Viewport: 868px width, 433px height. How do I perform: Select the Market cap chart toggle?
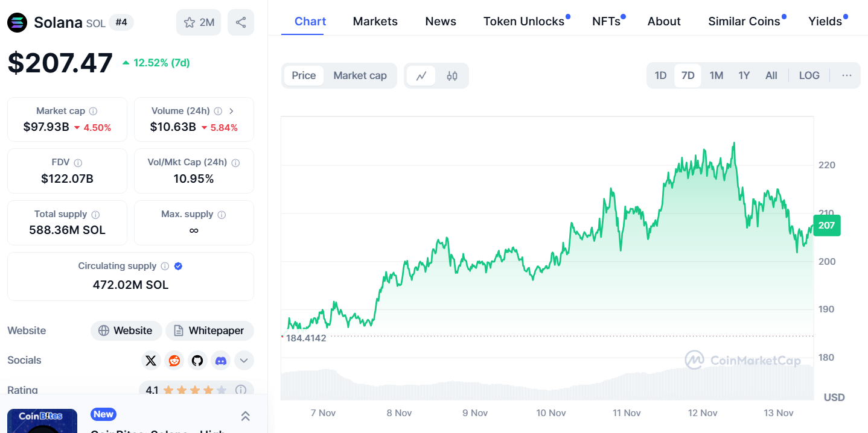360,76
